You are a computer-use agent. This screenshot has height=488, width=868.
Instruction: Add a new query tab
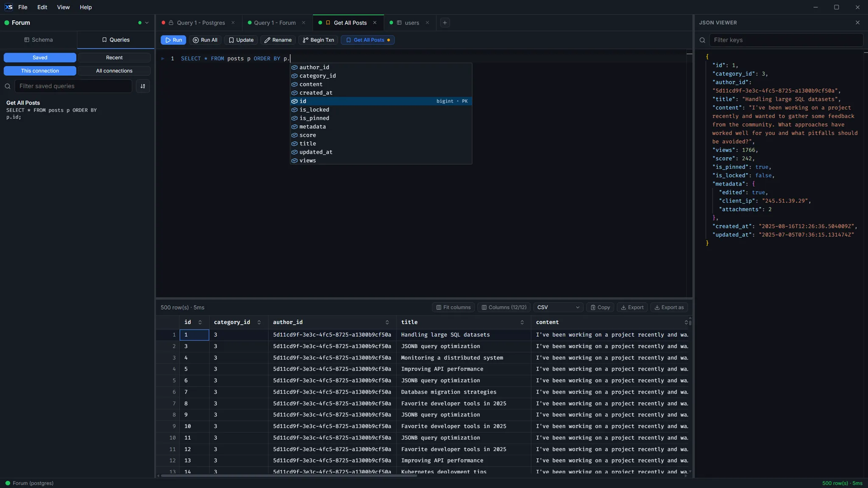(445, 23)
